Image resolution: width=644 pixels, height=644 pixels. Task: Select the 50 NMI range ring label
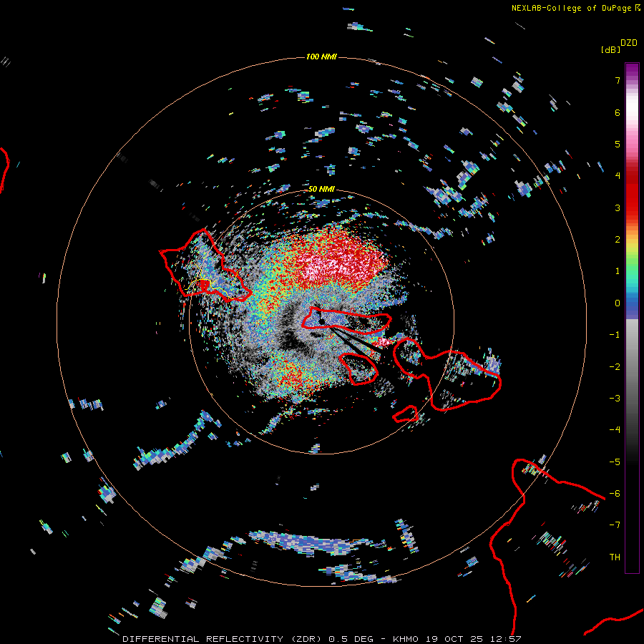(321, 189)
